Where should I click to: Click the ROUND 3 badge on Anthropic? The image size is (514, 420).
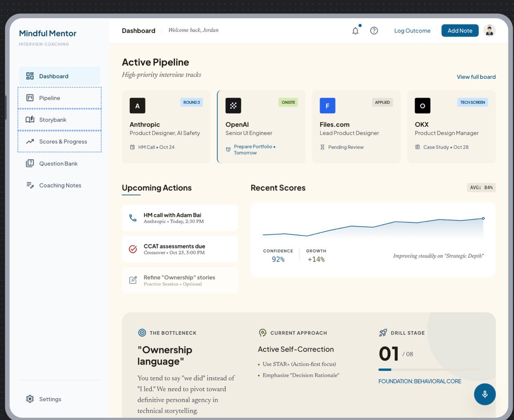(x=191, y=102)
